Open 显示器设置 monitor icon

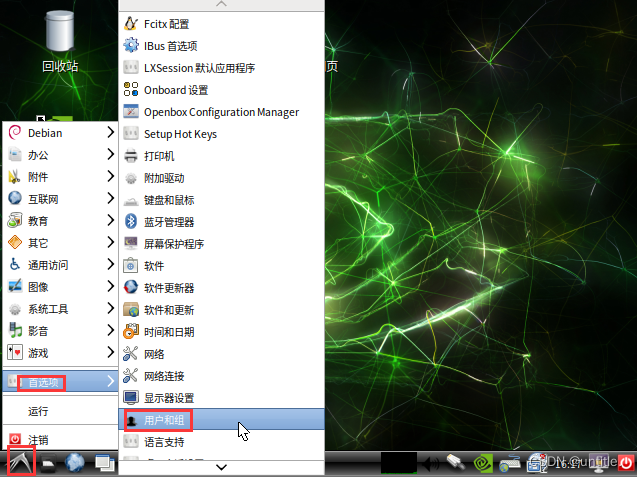click(x=131, y=397)
